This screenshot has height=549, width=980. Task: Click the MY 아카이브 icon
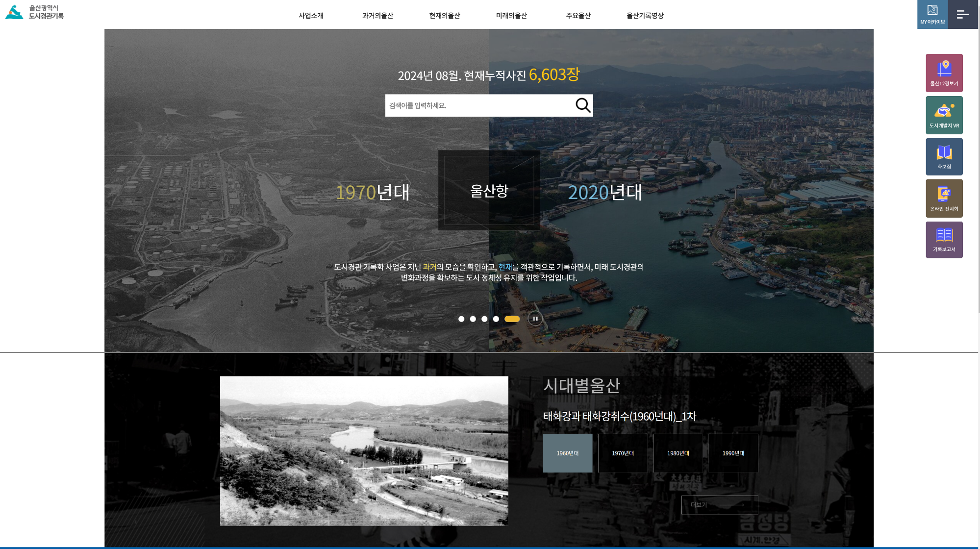pyautogui.click(x=932, y=14)
